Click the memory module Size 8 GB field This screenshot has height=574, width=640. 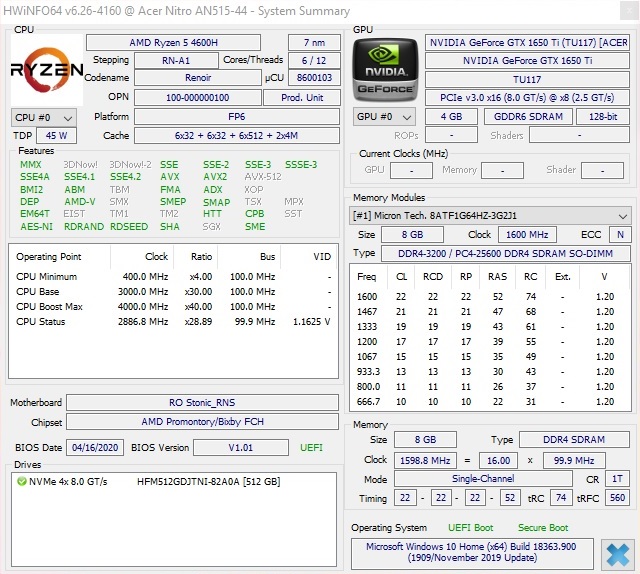412,235
